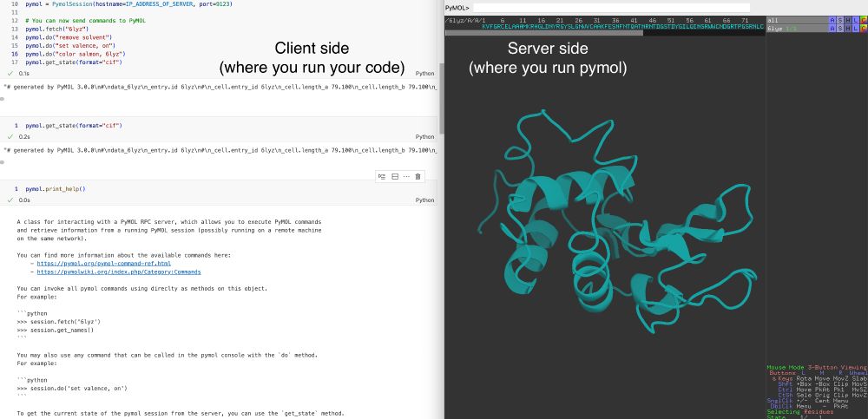Open the pymolwiki Category:Commands link
Viewport: 868px width, 419px height.
coord(119,272)
